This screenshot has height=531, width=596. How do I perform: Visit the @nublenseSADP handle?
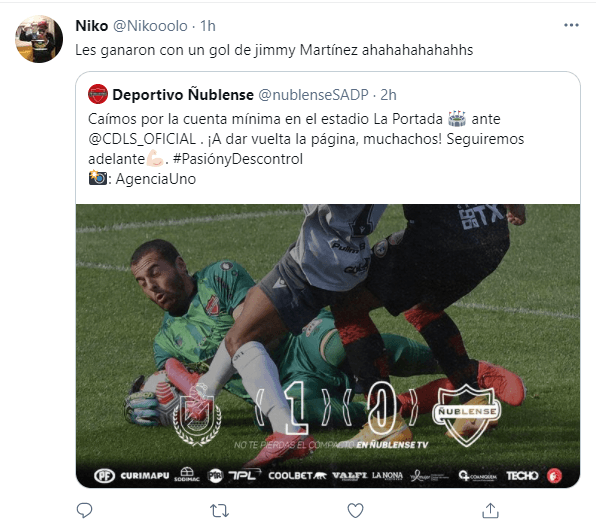(x=313, y=95)
